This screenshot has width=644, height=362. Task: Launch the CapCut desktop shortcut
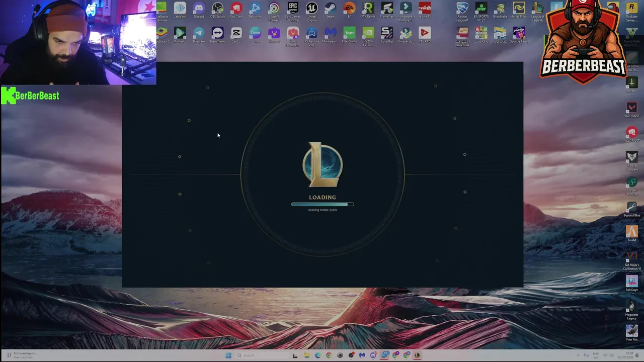[236, 35]
